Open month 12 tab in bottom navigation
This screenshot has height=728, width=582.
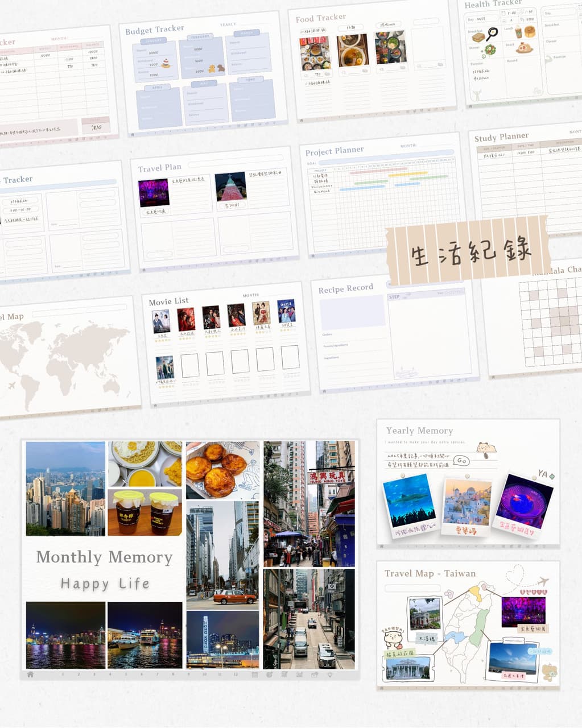point(236,675)
